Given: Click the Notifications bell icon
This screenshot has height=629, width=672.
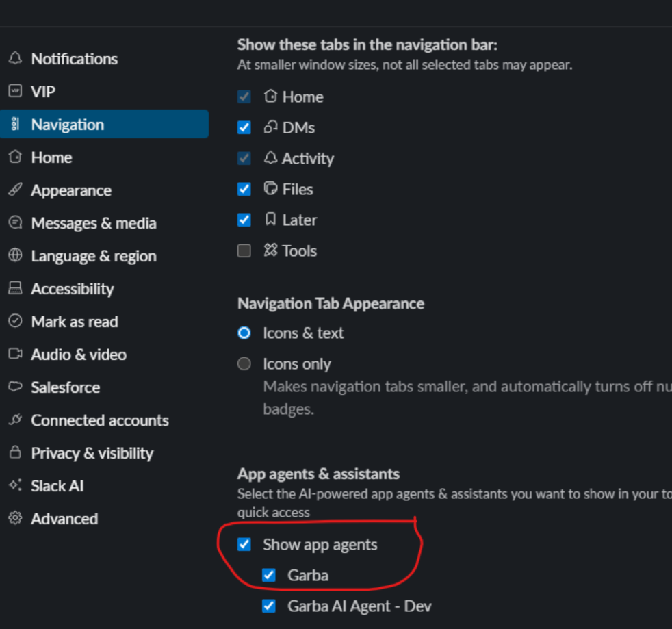Looking at the screenshot, I should pos(15,59).
